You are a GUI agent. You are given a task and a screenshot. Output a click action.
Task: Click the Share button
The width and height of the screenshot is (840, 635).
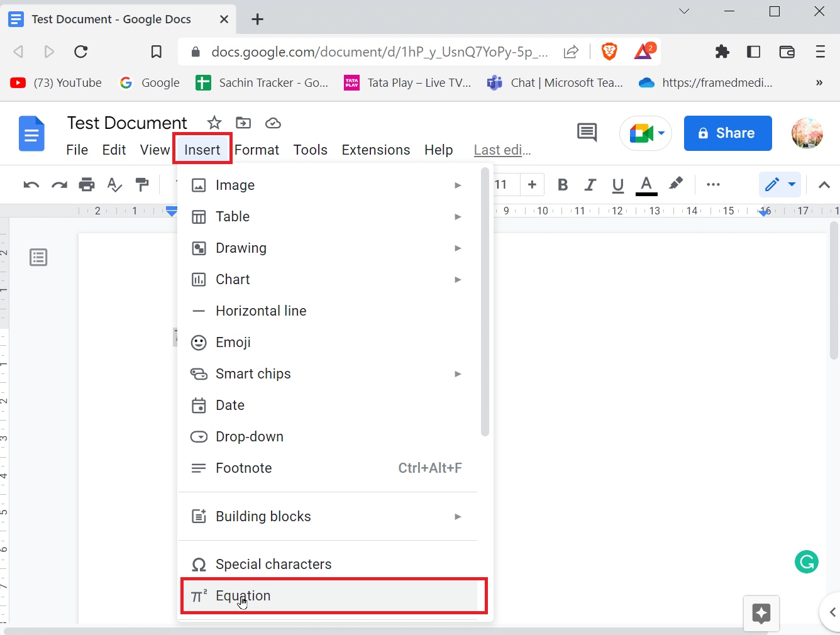pyautogui.click(x=727, y=133)
